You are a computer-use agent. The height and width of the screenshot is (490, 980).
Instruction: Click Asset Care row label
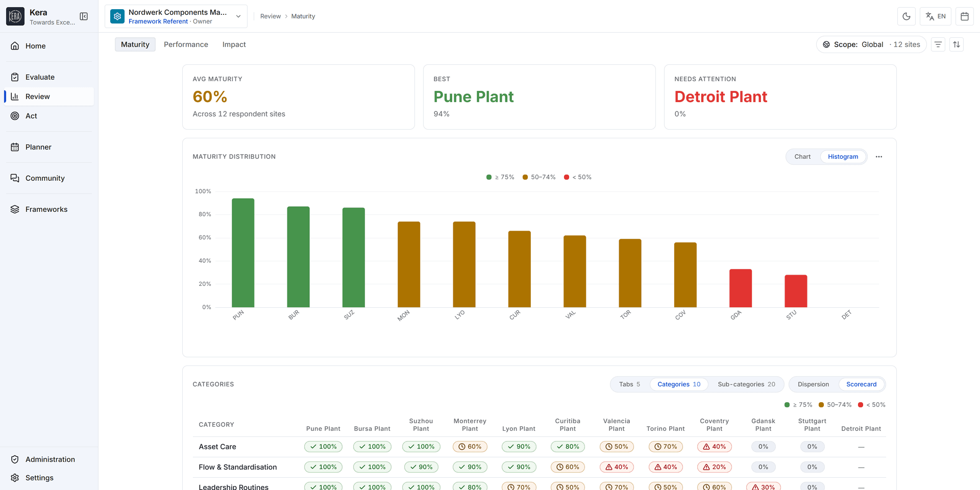[217, 447]
